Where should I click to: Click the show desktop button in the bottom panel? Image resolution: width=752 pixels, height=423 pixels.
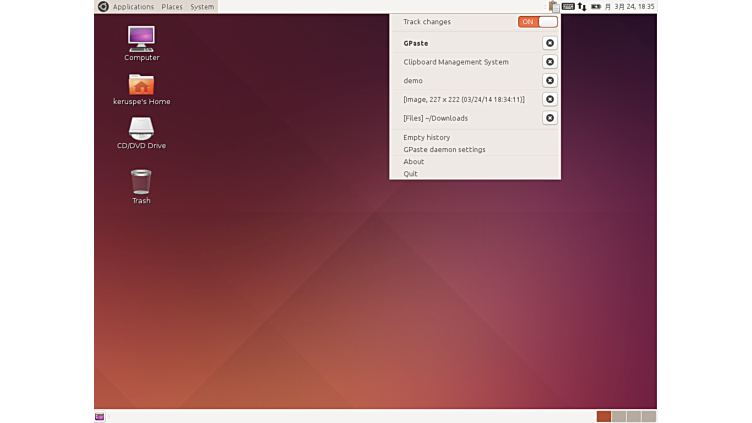(99, 416)
